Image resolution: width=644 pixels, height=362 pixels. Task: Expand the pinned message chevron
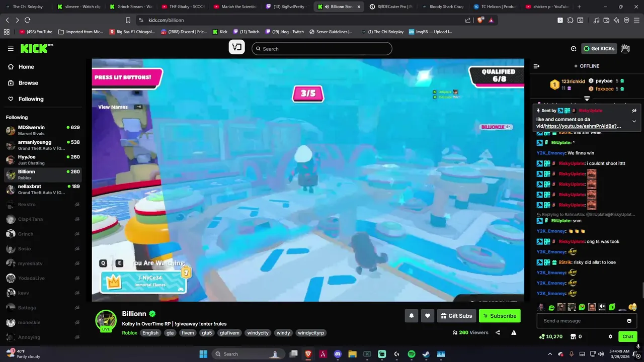tap(634, 121)
